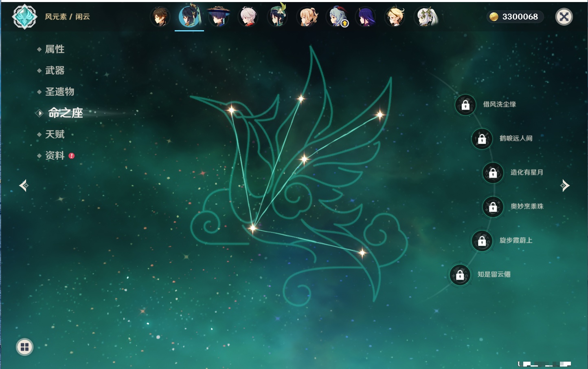Click the 知是留云僊 label
This screenshot has width=588, height=369.
[494, 274]
